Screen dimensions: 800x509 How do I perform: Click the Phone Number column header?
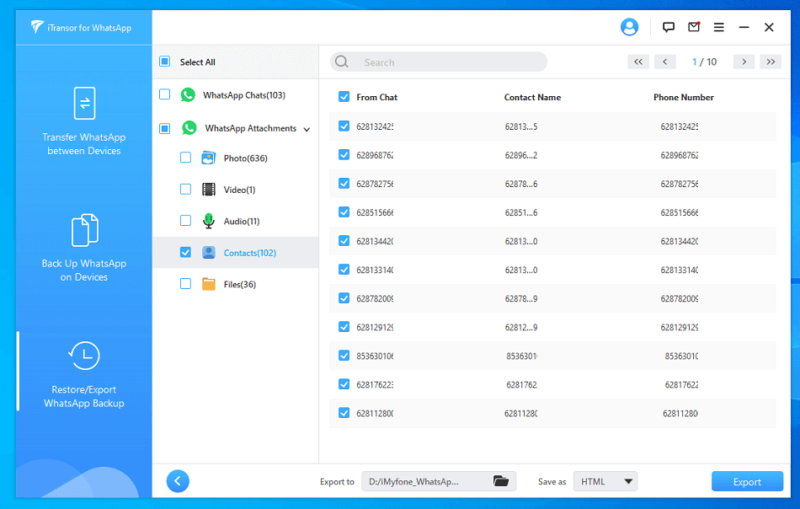(683, 97)
